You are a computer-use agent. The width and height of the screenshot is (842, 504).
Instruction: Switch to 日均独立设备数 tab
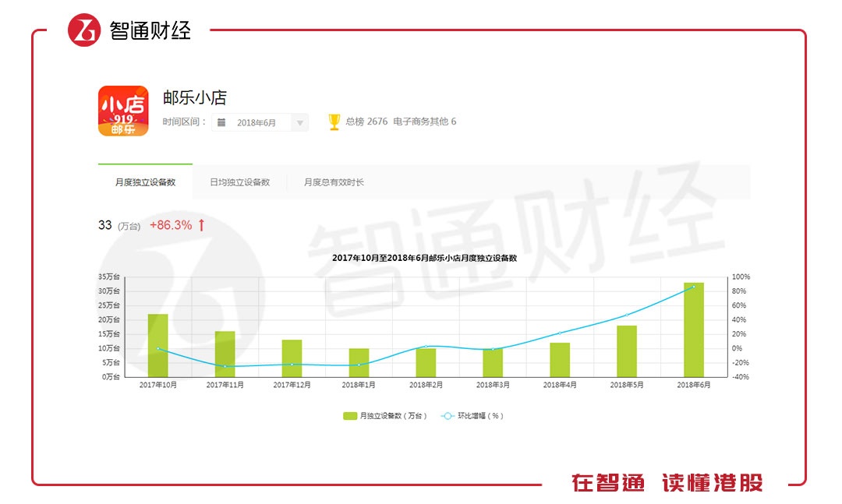pyautogui.click(x=239, y=182)
